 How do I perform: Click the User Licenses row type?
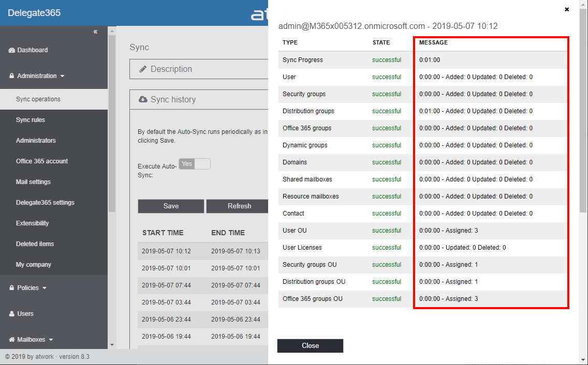(x=302, y=248)
